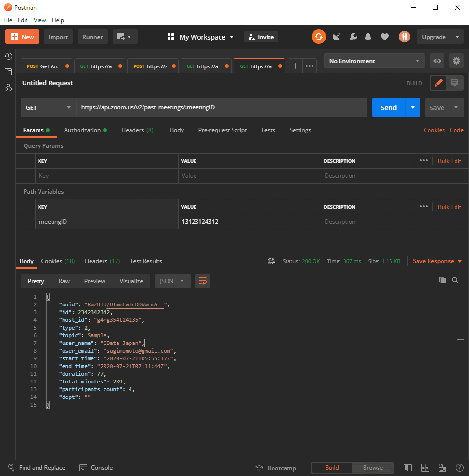Open the Pre-request Script tab

pyautogui.click(x=222, y=130)
